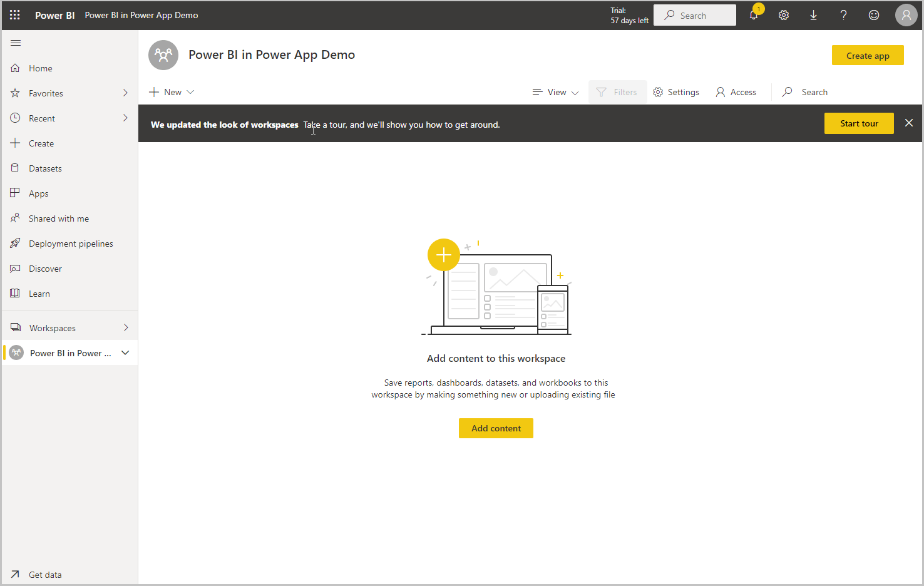Open the Office app launcher grid
924x586 pixels.
tap(14, 15)
